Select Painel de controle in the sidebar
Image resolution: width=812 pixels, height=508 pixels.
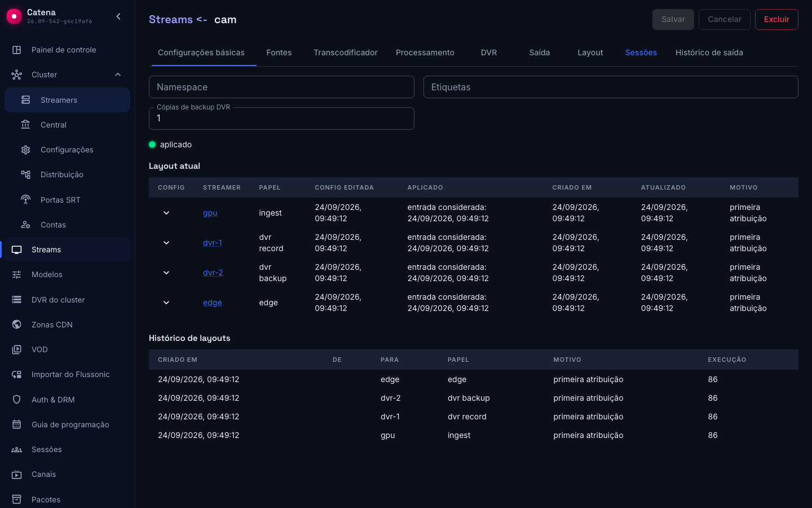point(68,50)
